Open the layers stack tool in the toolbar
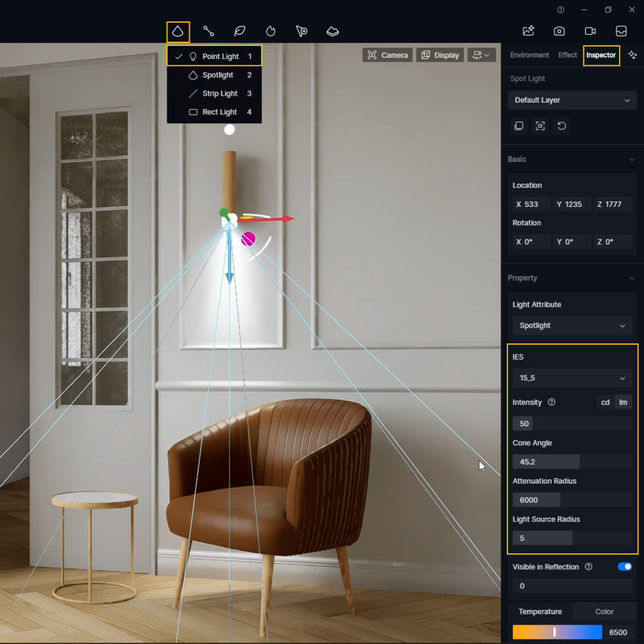Image resolution: width=644 pixels, height=644 pixels. pyautogui.click(x=332, y=31)
